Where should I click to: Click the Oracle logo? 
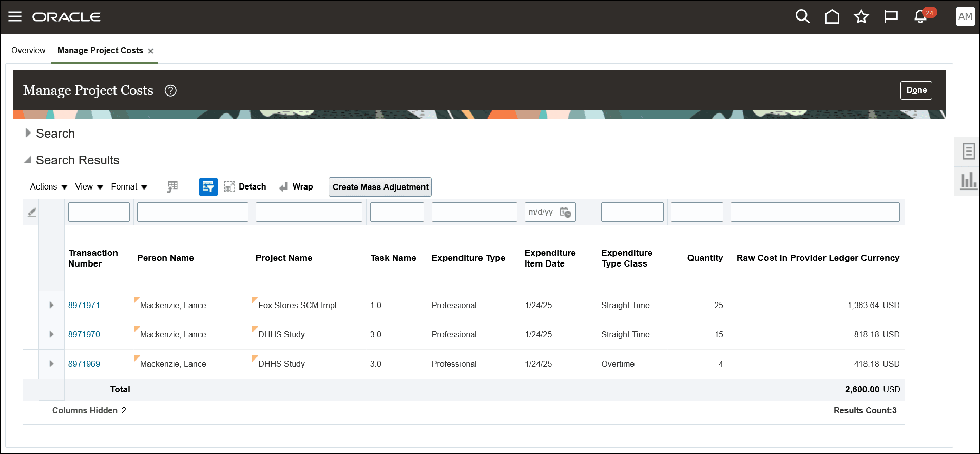coord(66,17)
